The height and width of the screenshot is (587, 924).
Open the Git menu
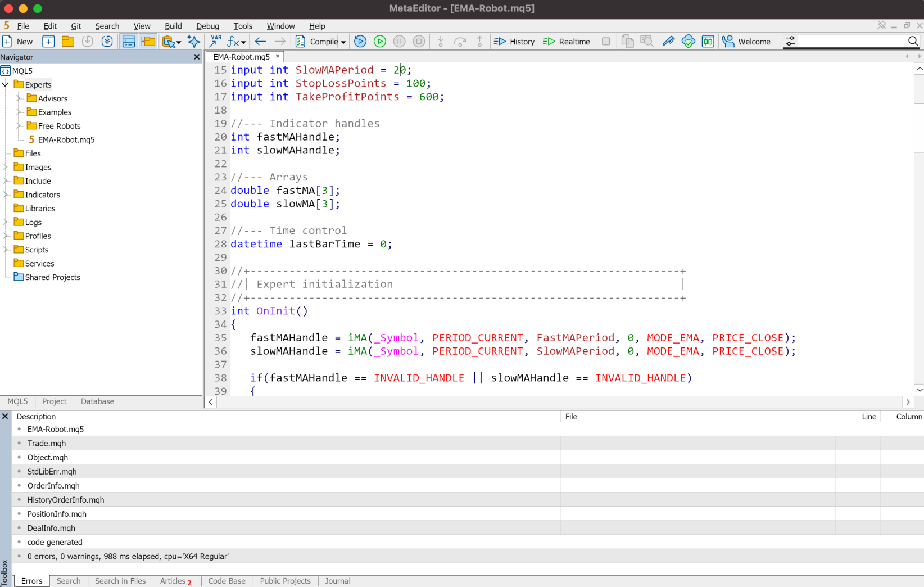(76, 26)
